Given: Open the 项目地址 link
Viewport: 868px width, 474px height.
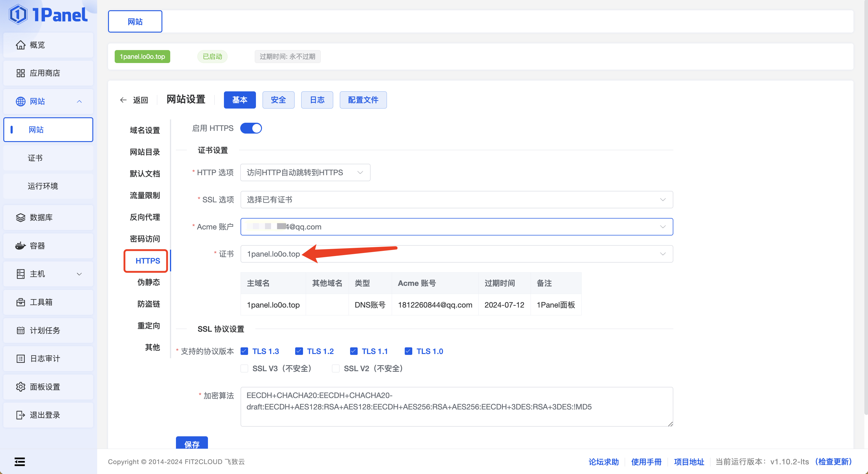Looking at the screenshot, I should 689,462.
